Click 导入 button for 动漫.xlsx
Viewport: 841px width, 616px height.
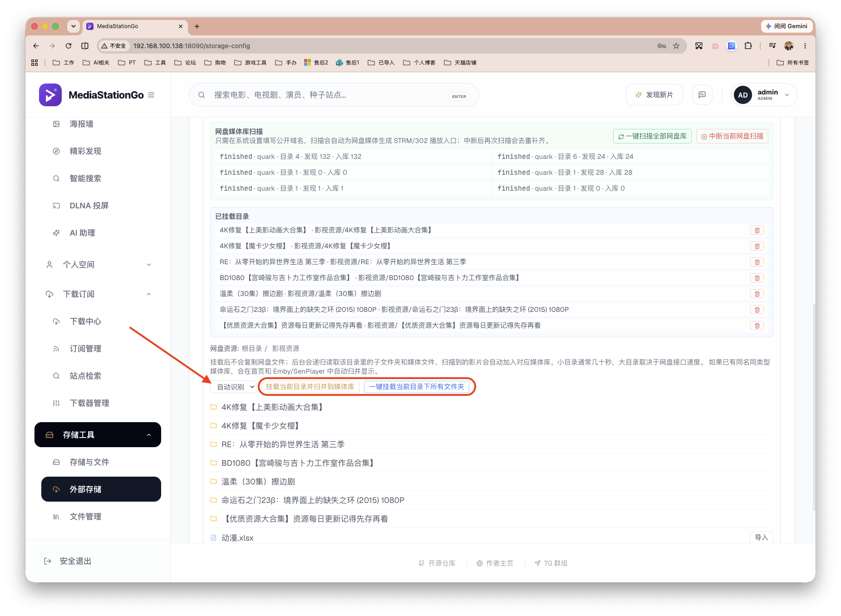click(761, 537)
